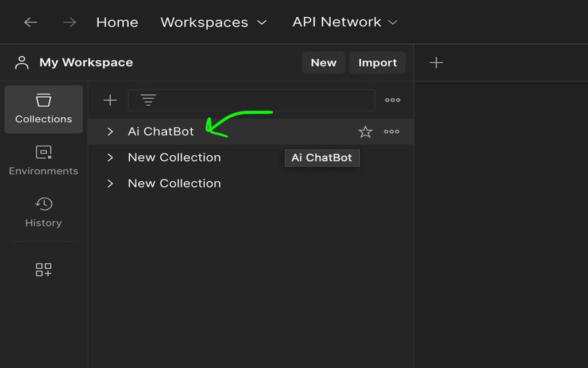The height and width of the screenshot is (368, 588).
Task: Open the History sidebar panel
Action: coord(44,212)
